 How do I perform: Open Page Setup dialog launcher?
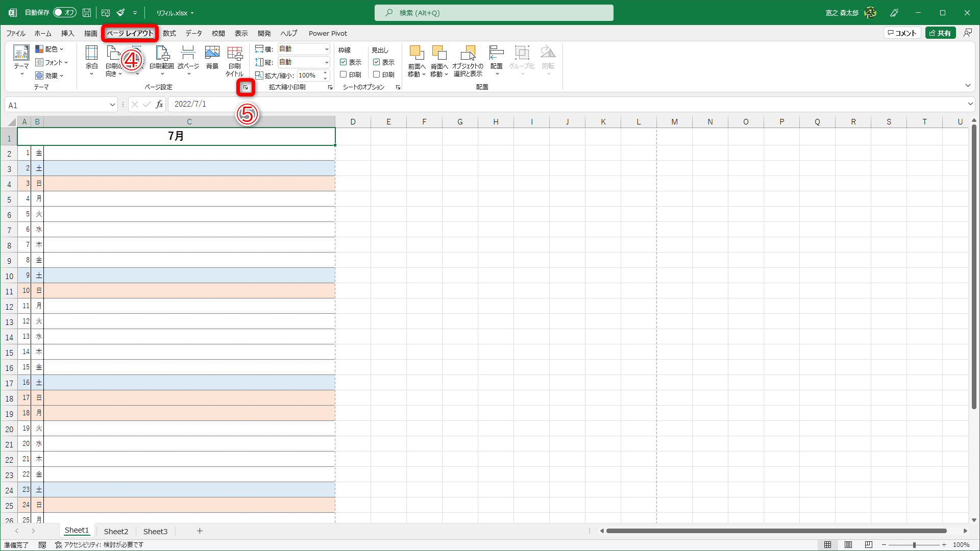tap(246, 87)
